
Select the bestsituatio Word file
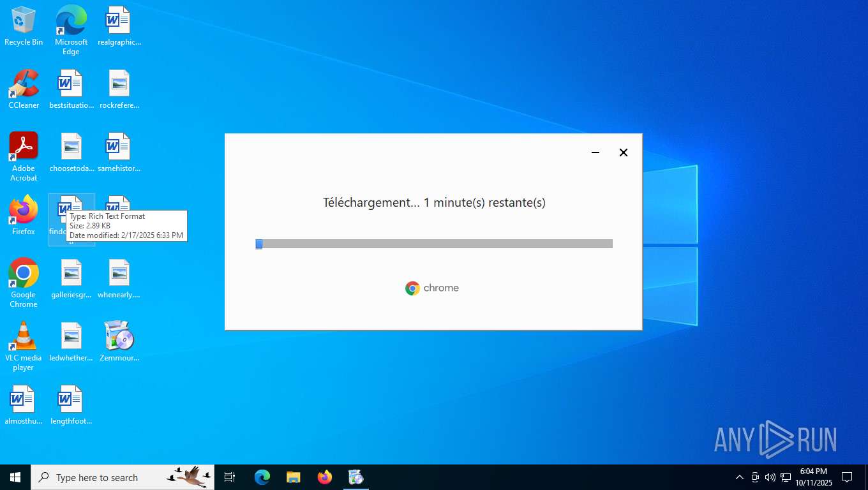71,89
